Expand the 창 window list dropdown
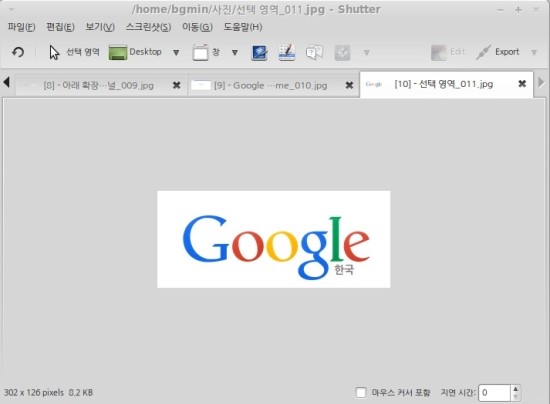The image size is (550, 404). pos(235,53)
